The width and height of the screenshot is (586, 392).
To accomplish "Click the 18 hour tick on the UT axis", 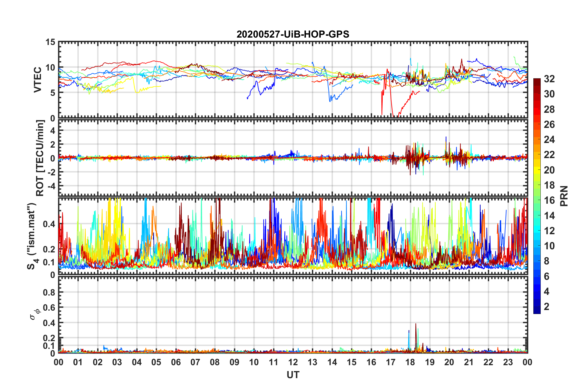I will pyautogui.click(x=410, y=362).
